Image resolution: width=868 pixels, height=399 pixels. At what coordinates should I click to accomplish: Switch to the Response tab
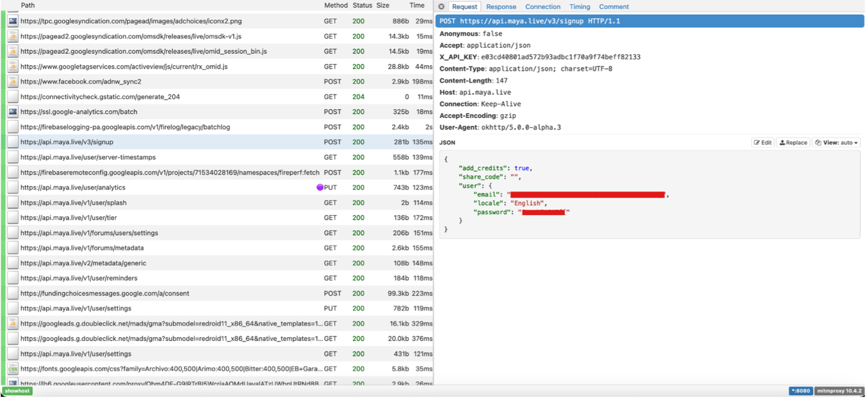(x=500, y=7)
